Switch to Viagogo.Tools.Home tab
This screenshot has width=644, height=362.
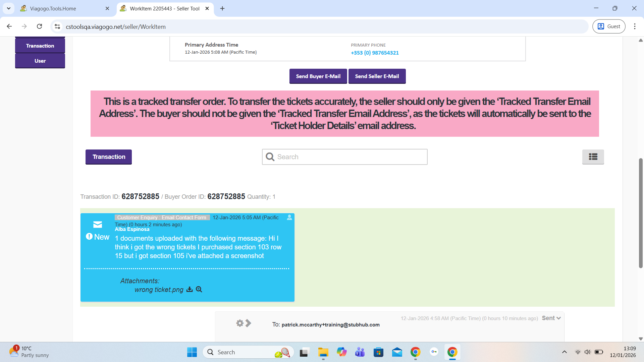[x=53, y=8]
